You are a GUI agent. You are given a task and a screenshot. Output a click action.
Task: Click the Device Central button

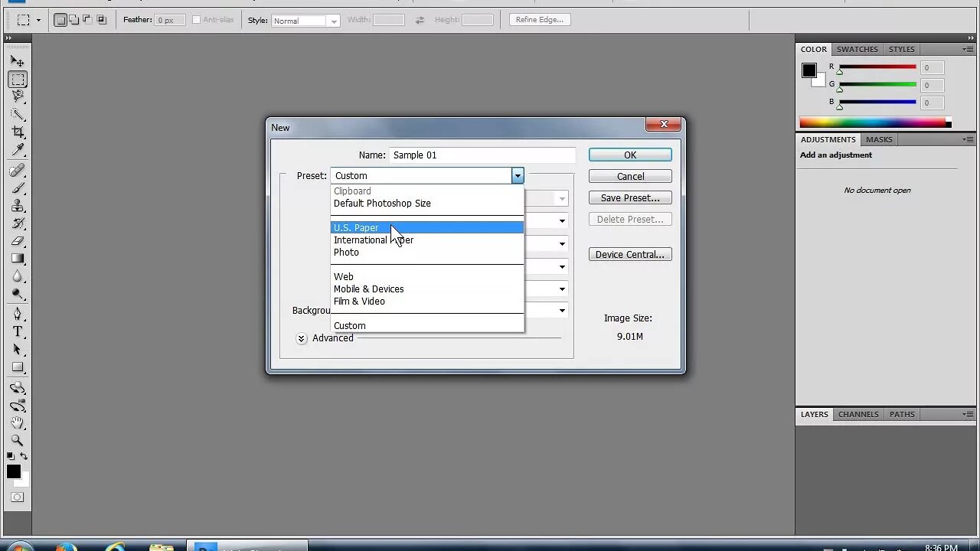630,255
